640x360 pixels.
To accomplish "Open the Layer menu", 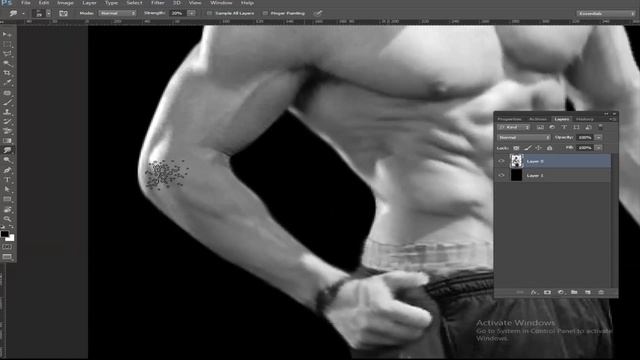I will 89,3.
